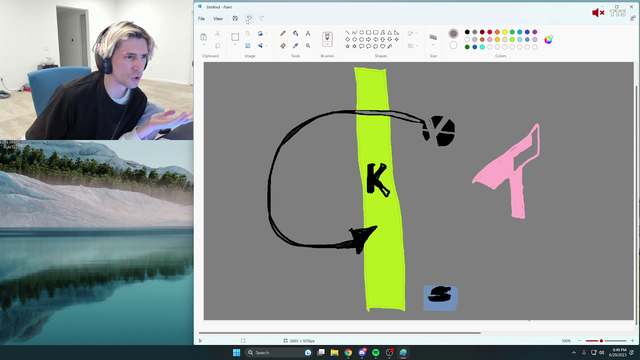
Task: Select the Color picker eyedropper tool
Action: tap(295, 46)
